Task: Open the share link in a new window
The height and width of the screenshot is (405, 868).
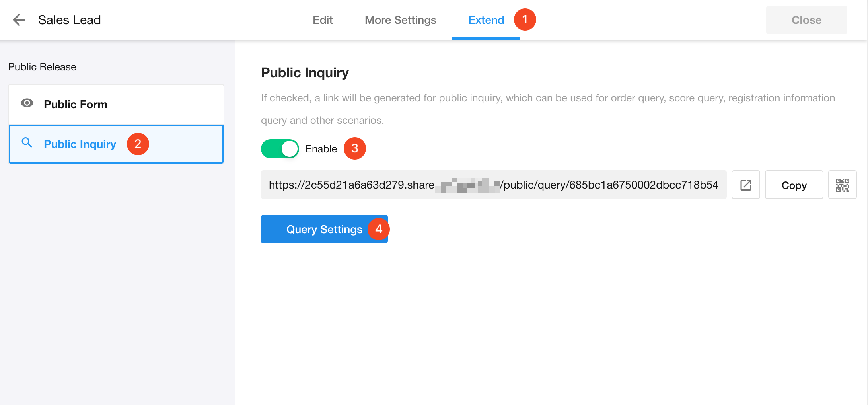Action: (745, 185)
